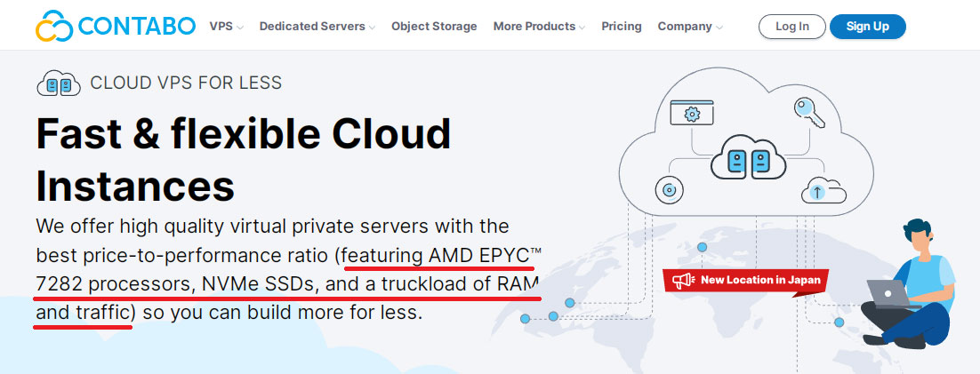This screenshot has width=980, height=374.
Task: Click the Fast & flexible Cloud Instances heading
Action: point(244,160)
